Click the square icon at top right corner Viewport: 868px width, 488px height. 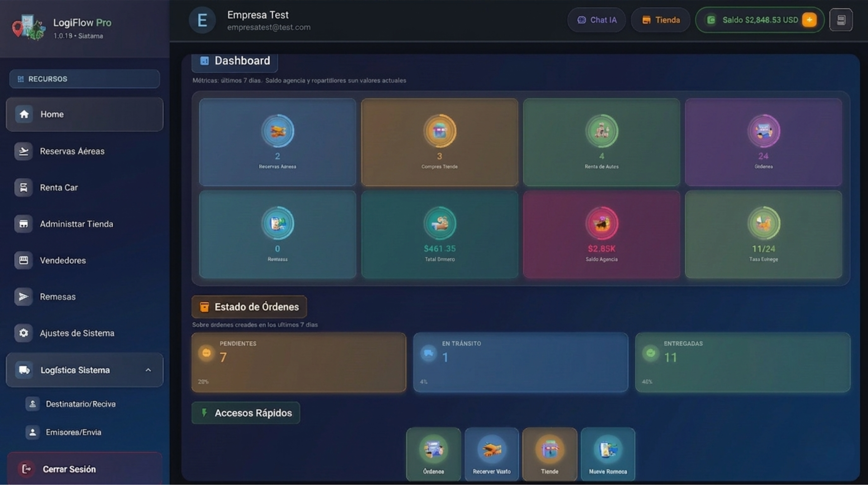pyautogui.click(x=841, y=20)
